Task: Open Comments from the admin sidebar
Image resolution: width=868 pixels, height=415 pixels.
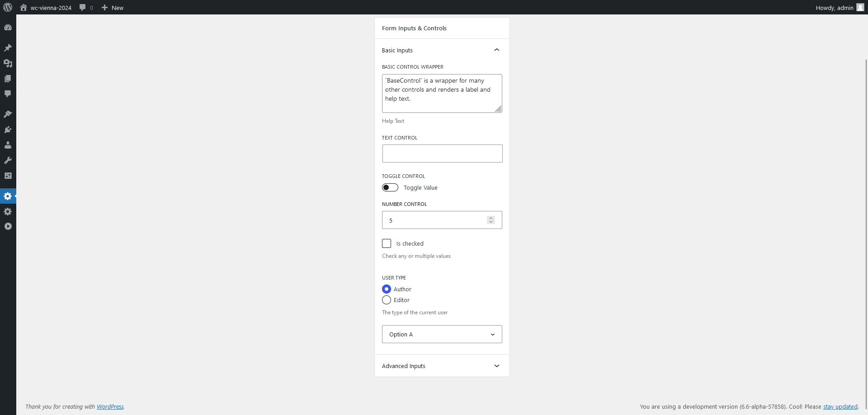Action: click(x=8, y=94)
